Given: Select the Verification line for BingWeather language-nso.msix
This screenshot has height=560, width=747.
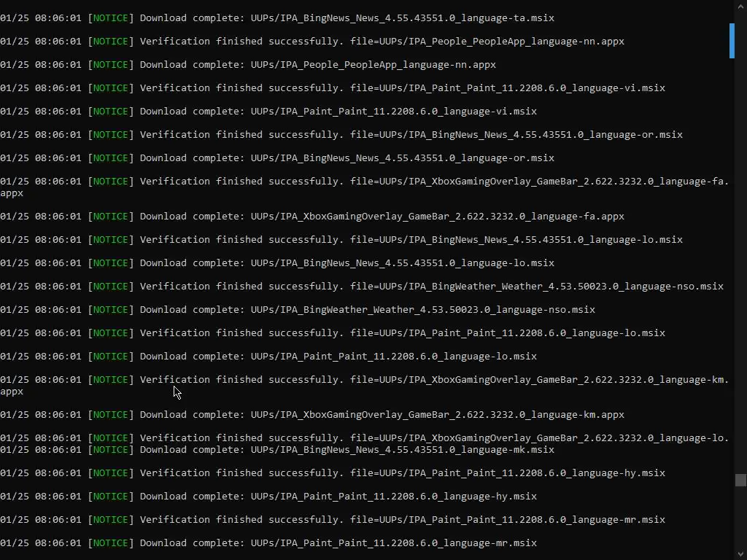Looking at the screenshot, I should tap(362, 287).
